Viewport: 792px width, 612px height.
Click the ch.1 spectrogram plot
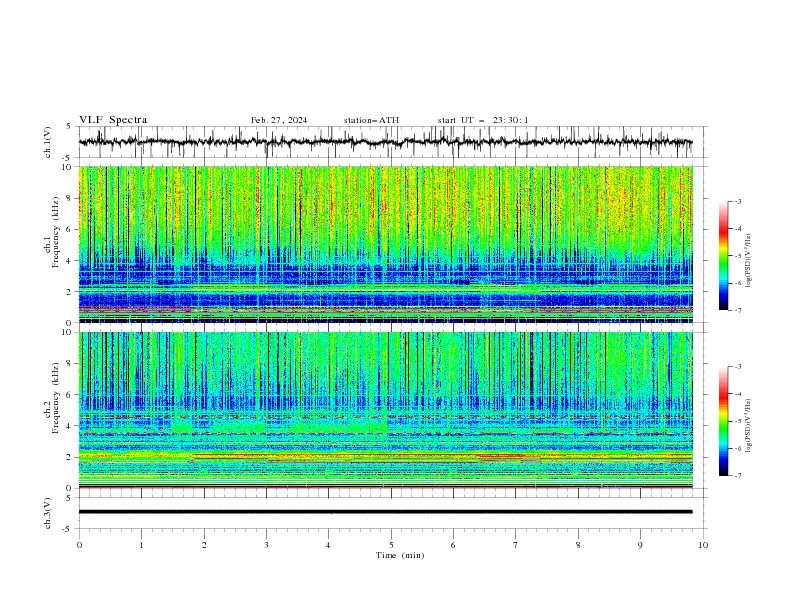[x=386, y=244]
